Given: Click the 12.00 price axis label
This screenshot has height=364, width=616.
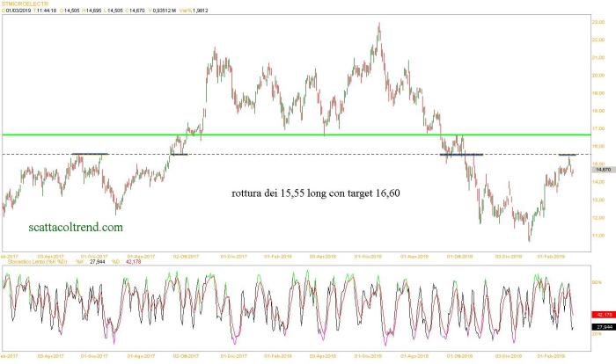Looking at the screenshot, I should point(598,218).
